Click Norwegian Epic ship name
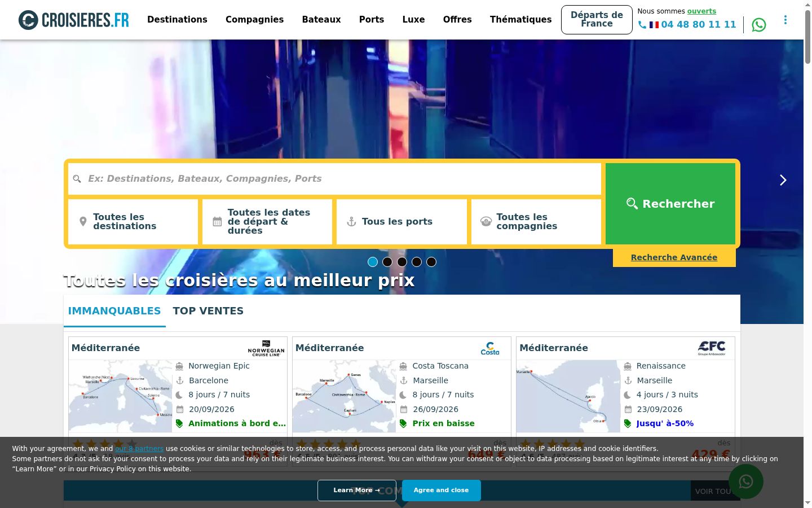This screenshot has height=508, width=812. (219, 366)
